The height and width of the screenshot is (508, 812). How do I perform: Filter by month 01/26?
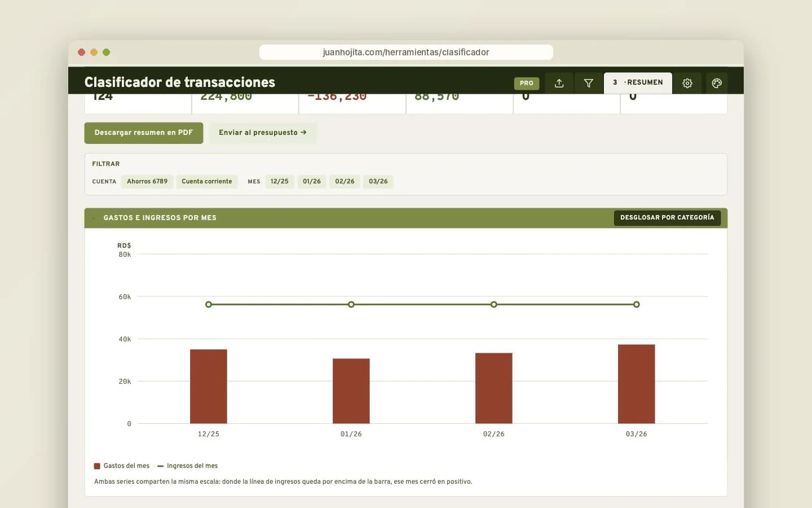(x=312, y=182)
